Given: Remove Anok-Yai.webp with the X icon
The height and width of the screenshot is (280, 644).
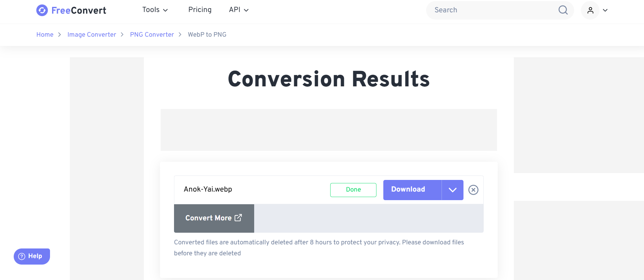Looking at the screenshot, I should (473, 190).
